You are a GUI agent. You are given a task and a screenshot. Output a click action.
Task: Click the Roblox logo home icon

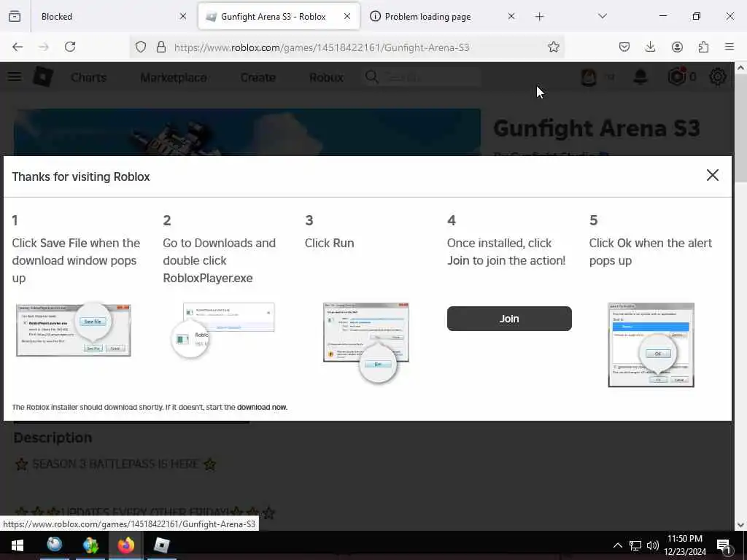pos(43,77)
